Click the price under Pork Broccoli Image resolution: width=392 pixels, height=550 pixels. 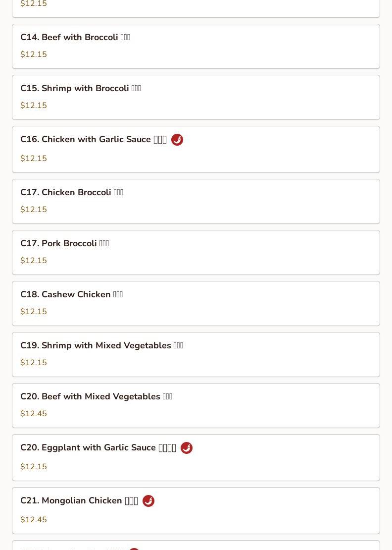34,261
